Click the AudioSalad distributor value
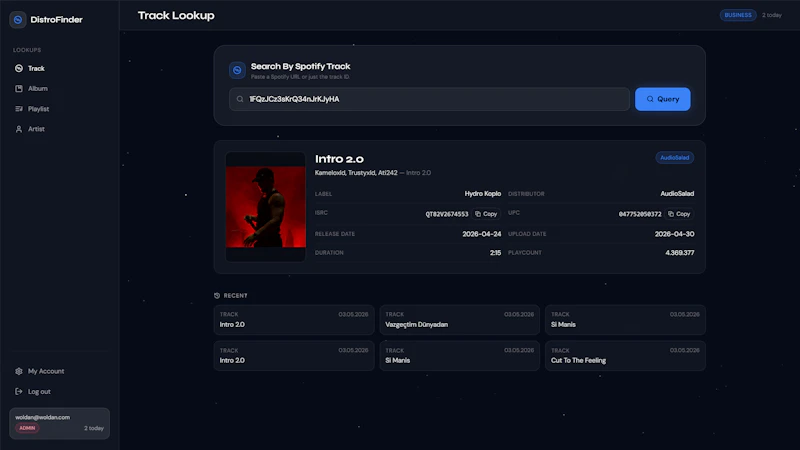 point(677,194)
